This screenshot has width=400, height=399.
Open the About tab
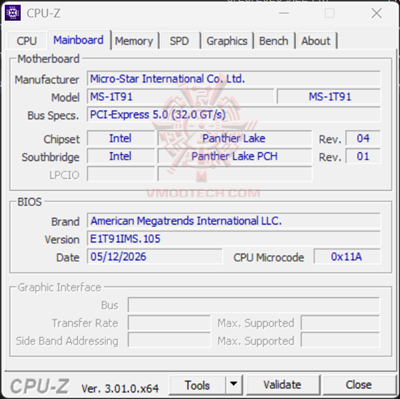tap(316, 41)
